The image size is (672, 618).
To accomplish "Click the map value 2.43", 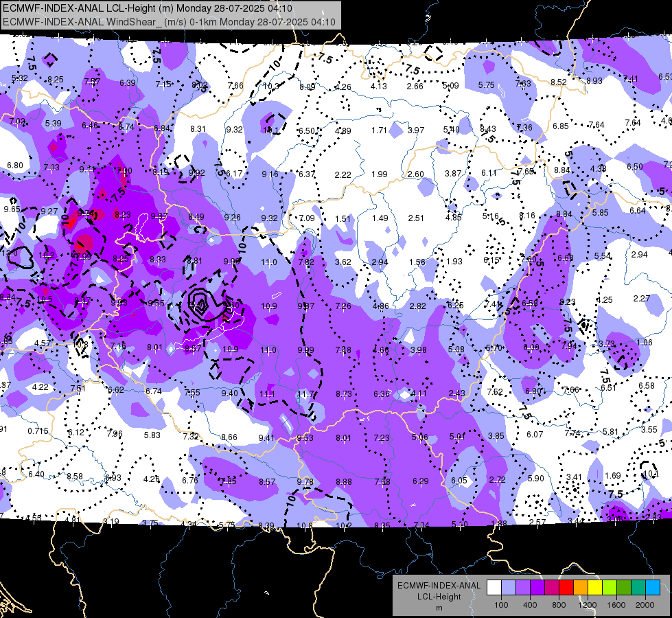I will [x=457, y=393].
